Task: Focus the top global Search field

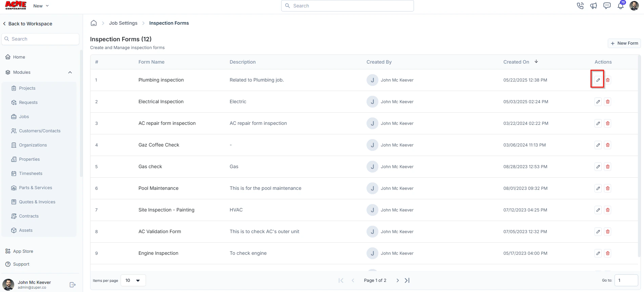Action: pyautogui.click(x=347, y=6)
